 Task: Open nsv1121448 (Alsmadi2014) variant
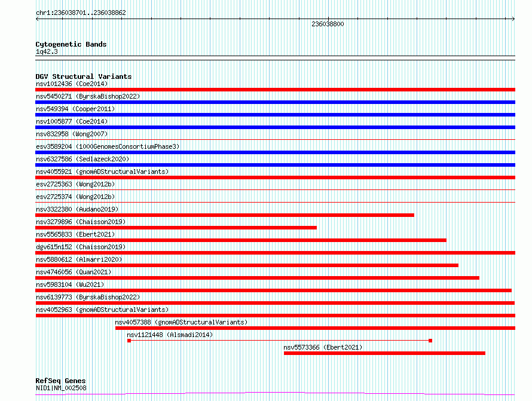click(x=170, y=335)
